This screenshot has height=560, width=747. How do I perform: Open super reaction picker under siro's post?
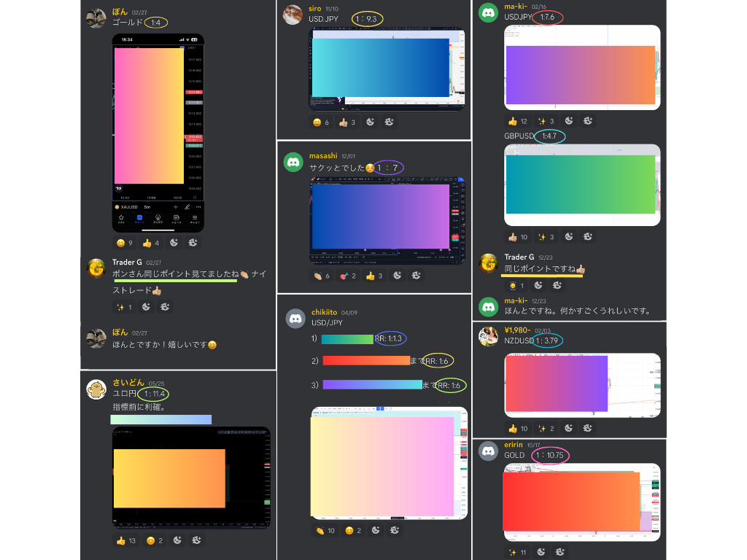point(390,122)
